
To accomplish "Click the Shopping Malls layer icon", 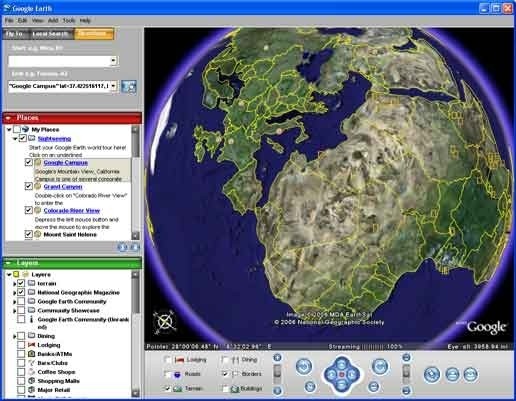I will click(x=32, y=381).
